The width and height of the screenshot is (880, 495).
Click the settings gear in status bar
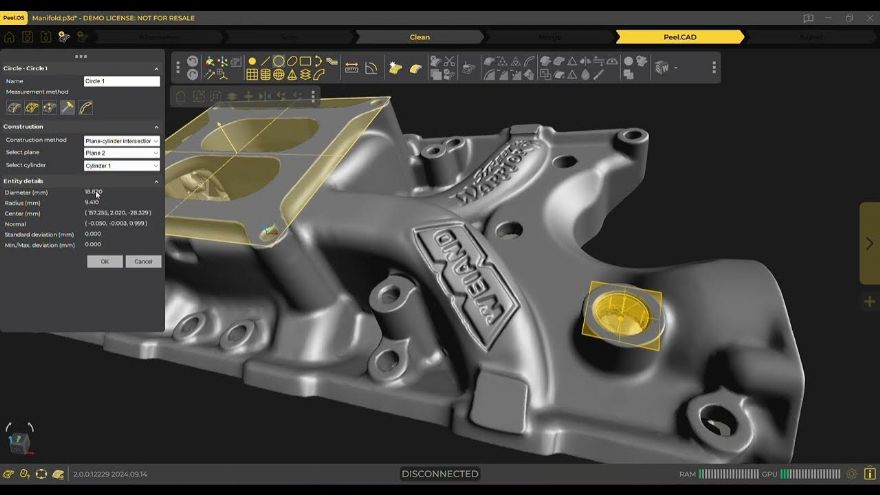click(851, 474)
